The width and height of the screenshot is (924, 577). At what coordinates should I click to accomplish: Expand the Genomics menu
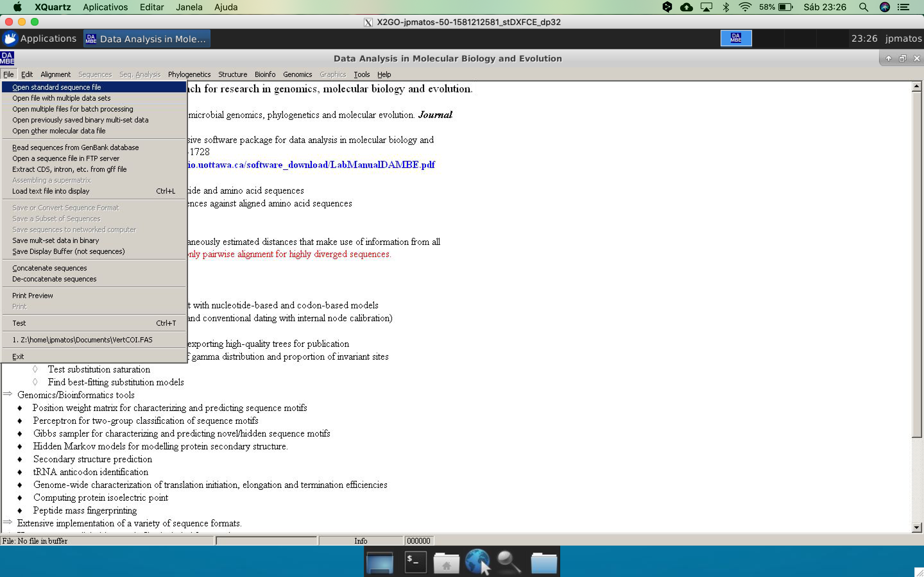pyautogui.click(x=297, y=74)
